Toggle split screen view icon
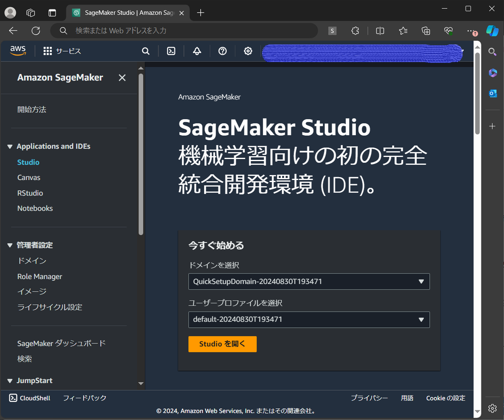 coord(380,31)
